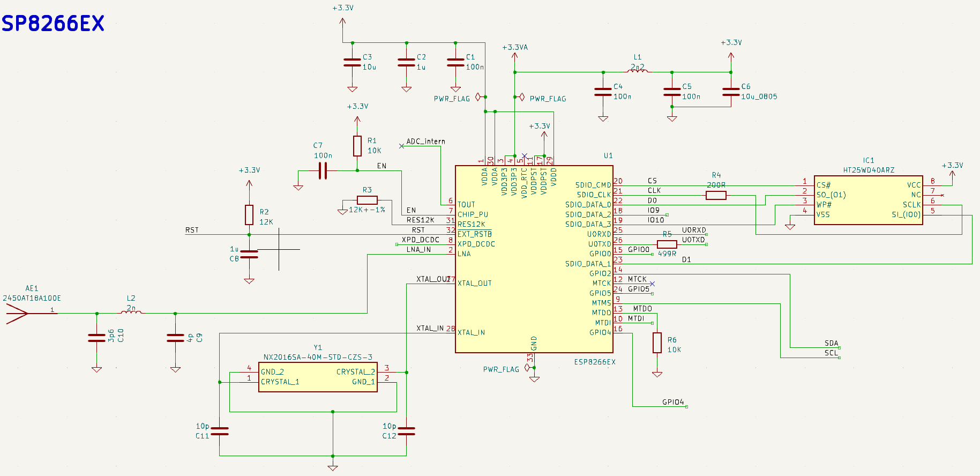This screenshot has width=980, height=476.
Task: Select the C6 10u_0805 capacitor symbol
Action: coord(731,92)
